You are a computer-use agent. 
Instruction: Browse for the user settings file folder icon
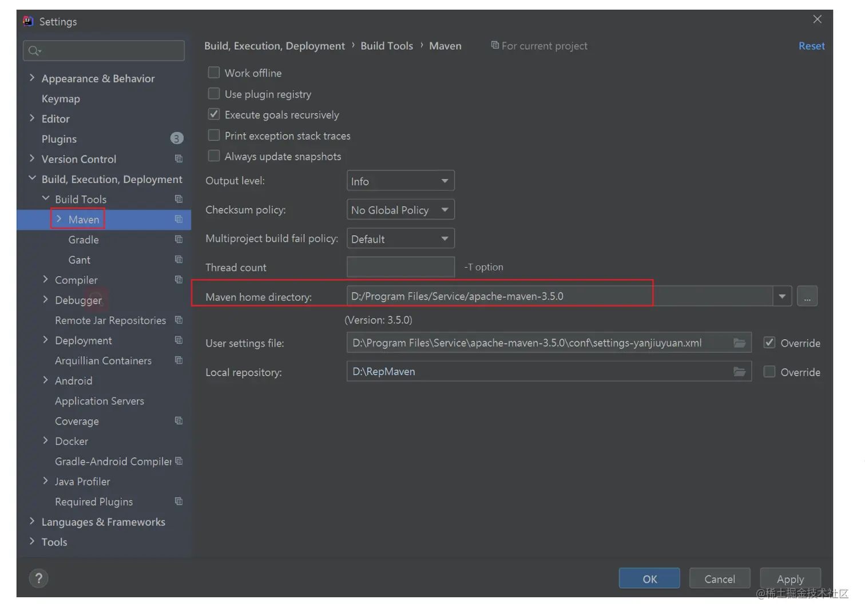[x=740, y=343]
